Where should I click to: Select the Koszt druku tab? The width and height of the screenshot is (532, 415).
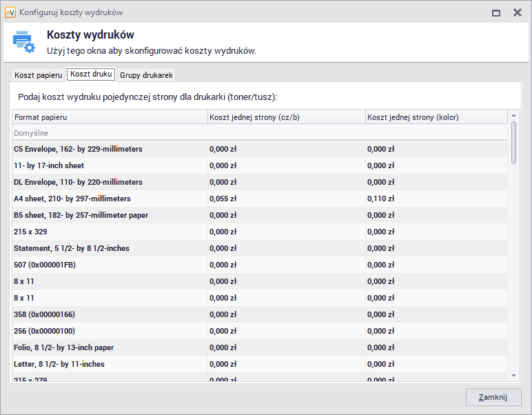point(91,74)
